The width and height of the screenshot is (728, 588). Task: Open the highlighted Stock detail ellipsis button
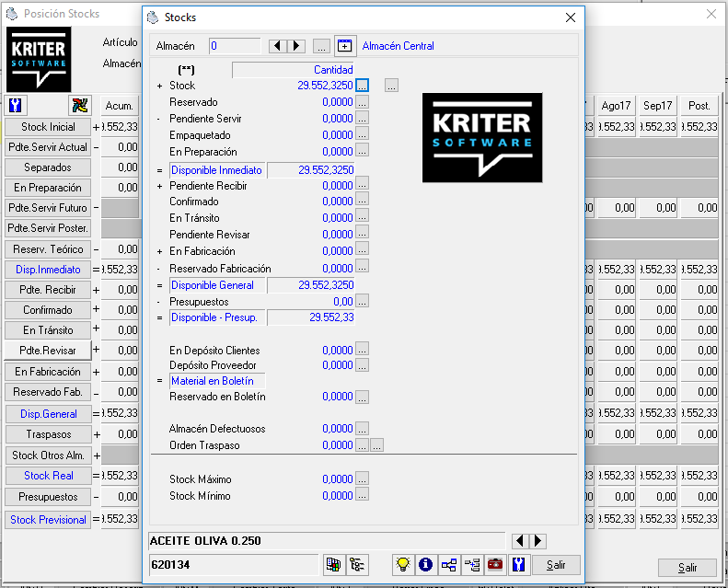(362, 86)
